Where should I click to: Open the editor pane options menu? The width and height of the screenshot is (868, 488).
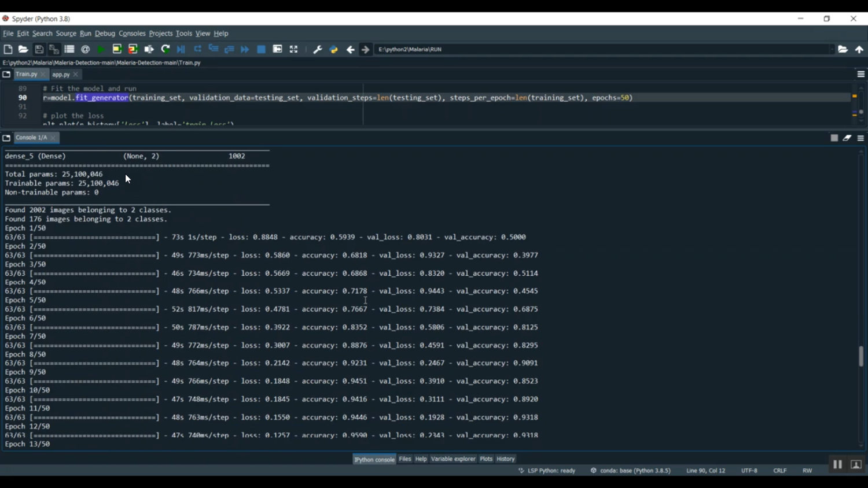[861, 75]
